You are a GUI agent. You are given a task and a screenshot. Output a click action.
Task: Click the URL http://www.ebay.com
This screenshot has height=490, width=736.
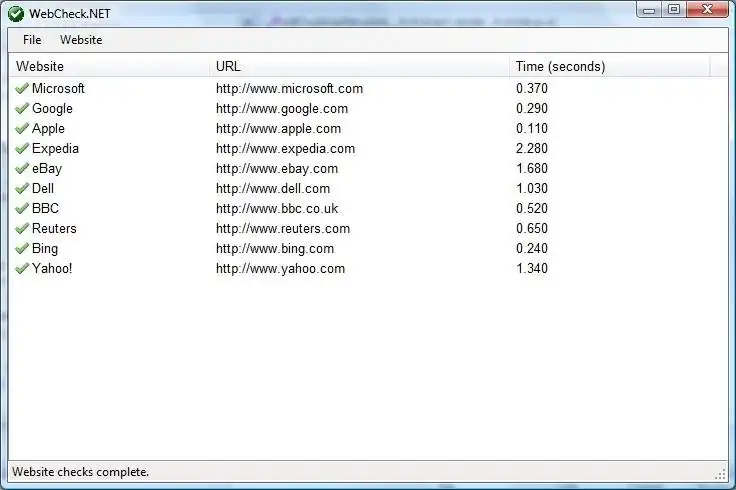point(277,168)
